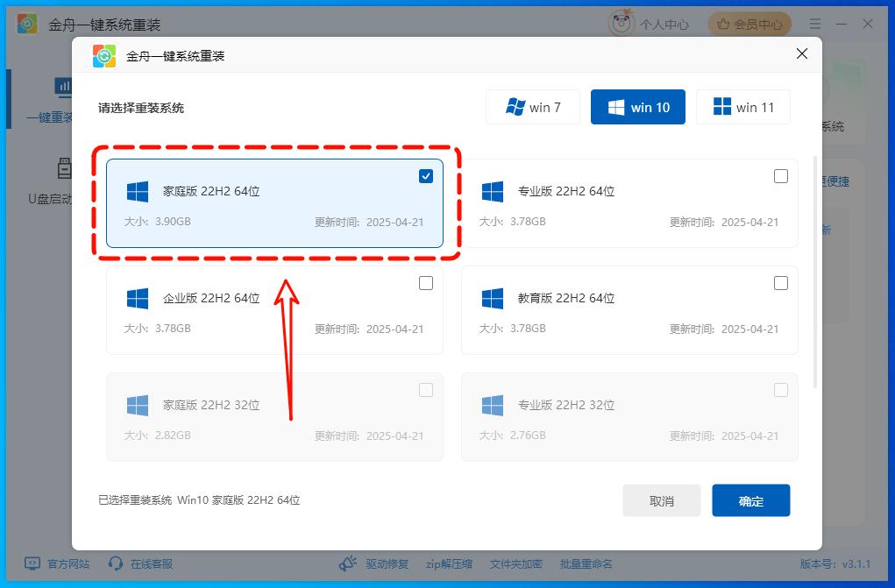Open the 会员中心 member center
Viewport: 895px width, 588px height.
749,24
